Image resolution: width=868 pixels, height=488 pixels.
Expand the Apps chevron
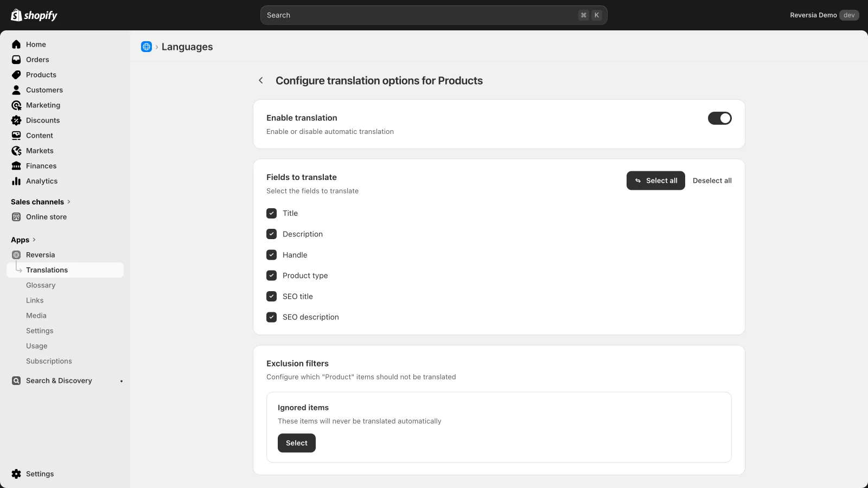[34, 240]
